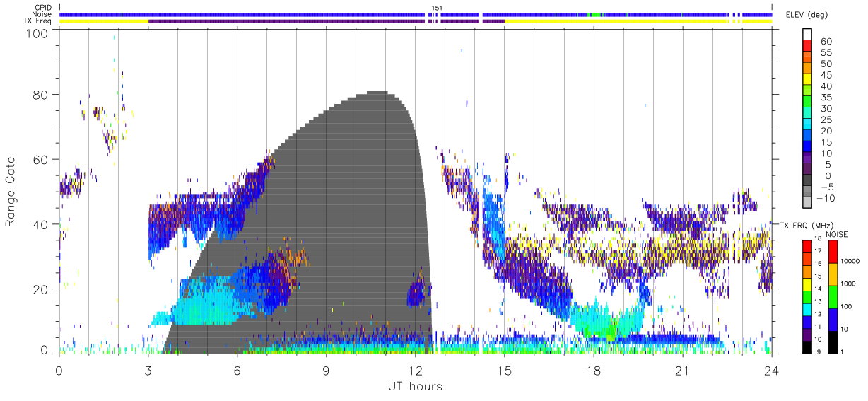Click the NOISE legend title
This screenshot has width=868, height=401.
click(837, 234)
